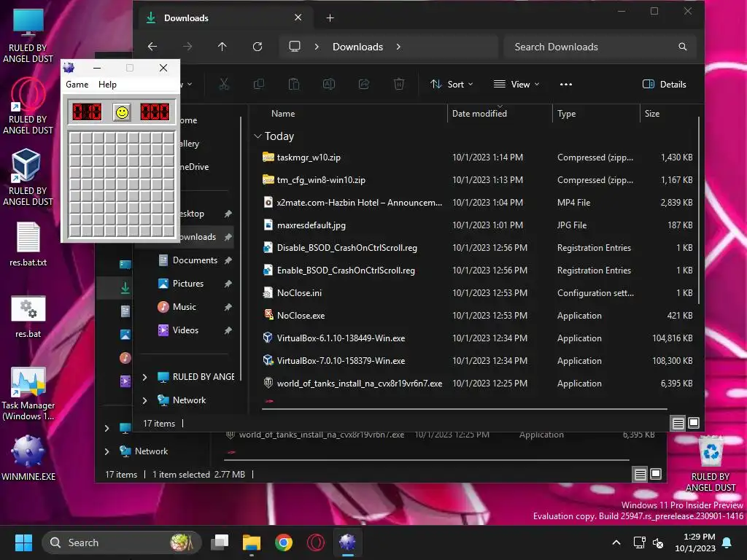This screenshot has height=560, width=747.
Task: Open Pictures in the navigation pane
Action: (x=188, y=284)
